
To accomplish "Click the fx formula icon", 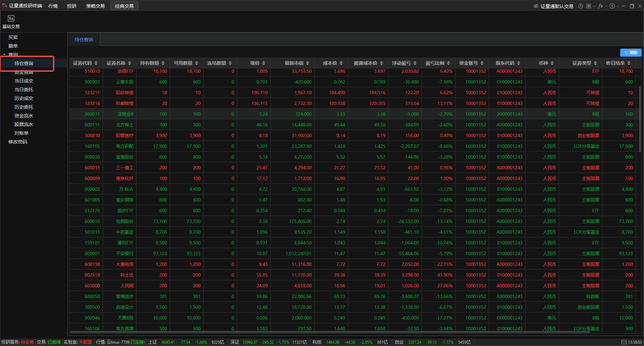I will coord(600,6).
